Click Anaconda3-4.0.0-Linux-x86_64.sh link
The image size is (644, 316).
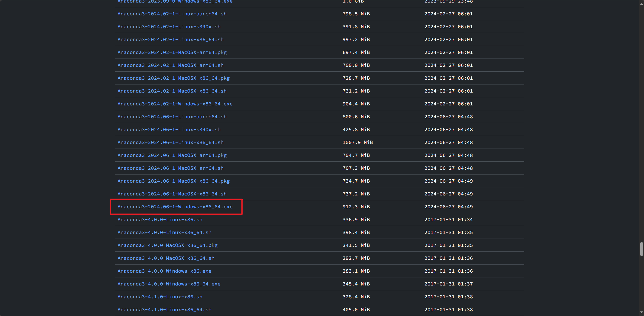click(164, 233)
